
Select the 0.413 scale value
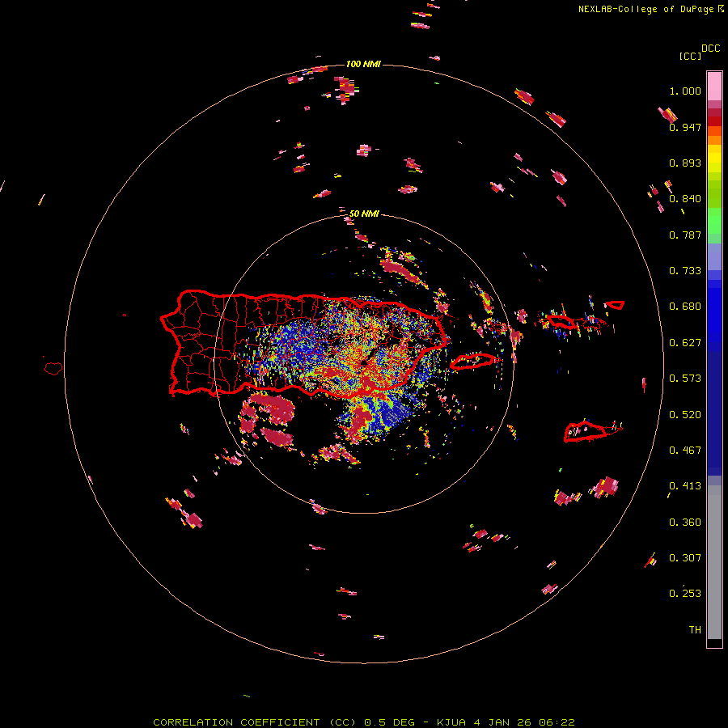pyautogui.click(x=685, y=486)
